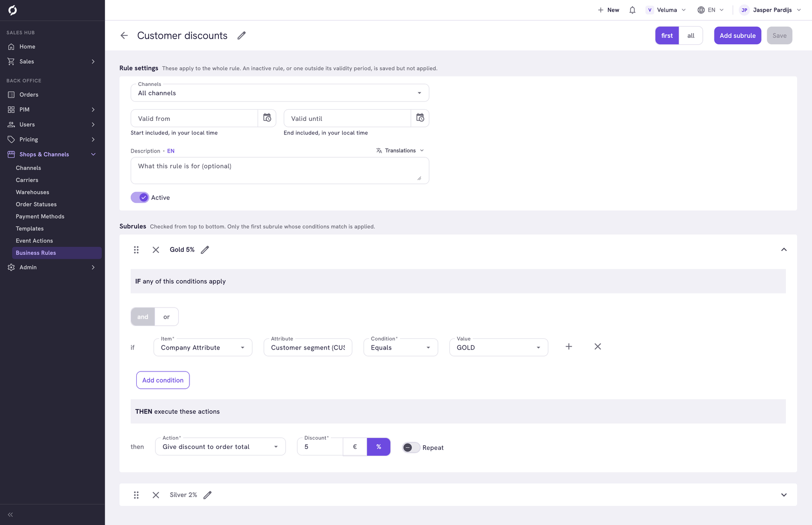Click drag handle of Silver 2% subrule
Screen dimensions: 812x525
136,495
